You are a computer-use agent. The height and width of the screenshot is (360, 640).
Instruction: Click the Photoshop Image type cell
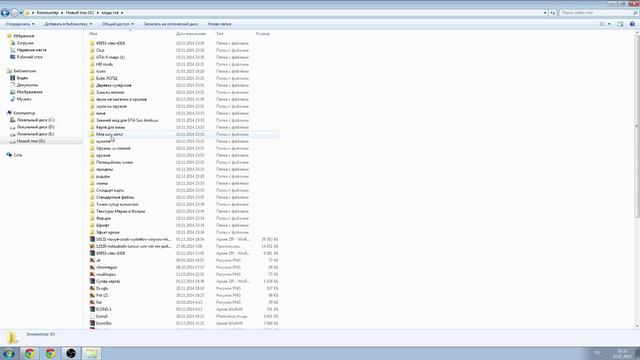(x=231, y=316)
